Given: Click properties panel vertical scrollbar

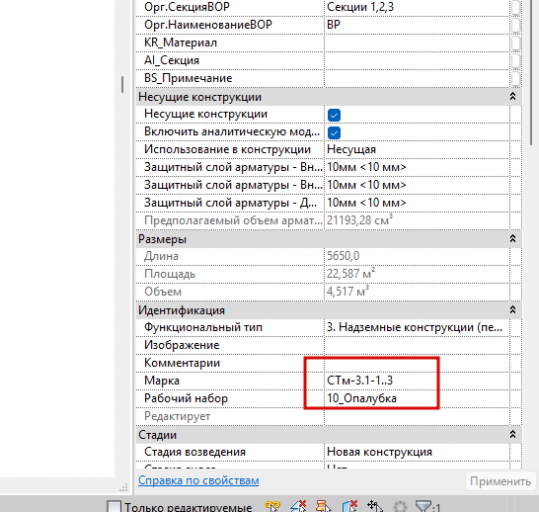Looking at the screenshot, I should [531, 72].
